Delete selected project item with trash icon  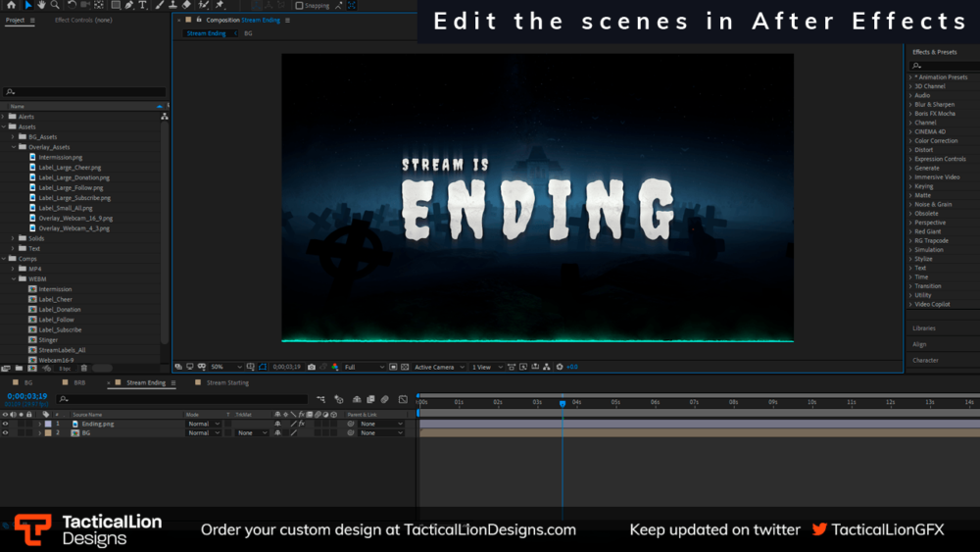[x=83, y=369]
